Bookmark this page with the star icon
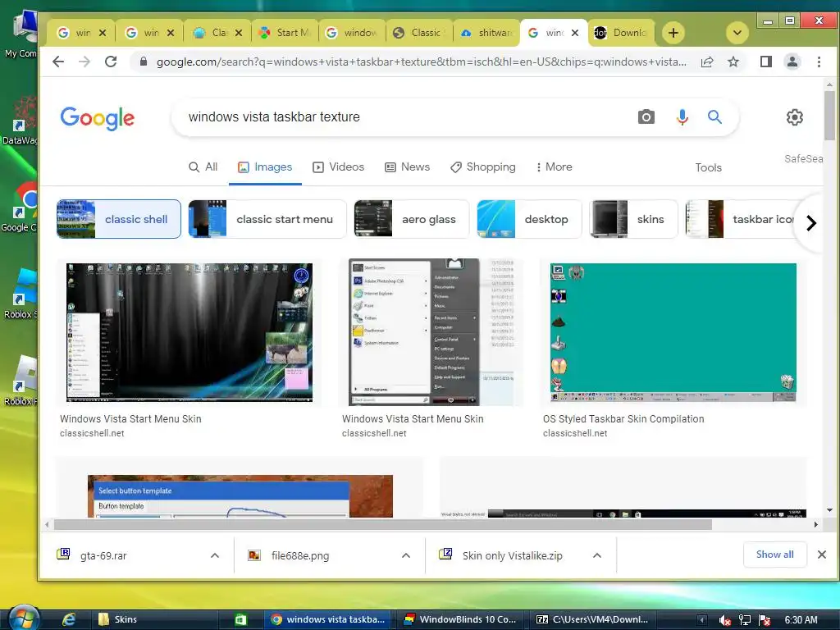This screenshot has width=840, height=630. (x=733, y=62)
